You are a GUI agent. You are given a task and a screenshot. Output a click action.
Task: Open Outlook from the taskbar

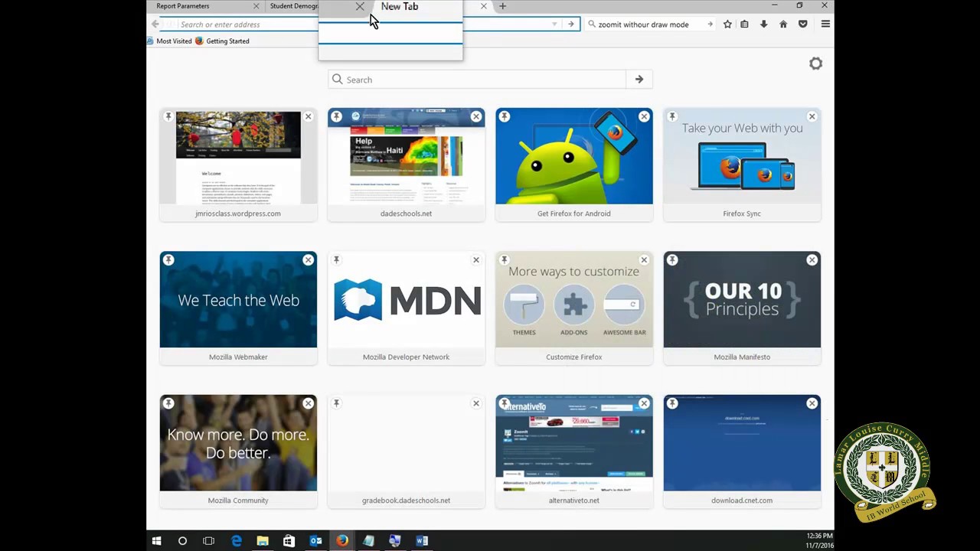point(315,541)
